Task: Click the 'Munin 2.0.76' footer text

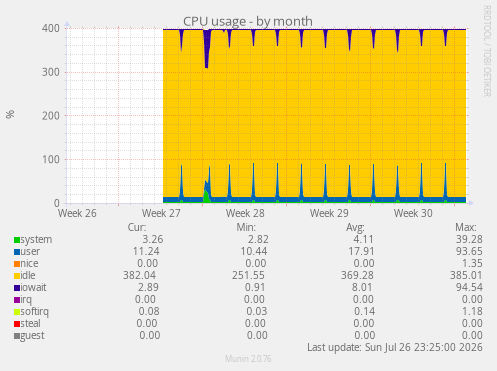Action: point(248,359)
